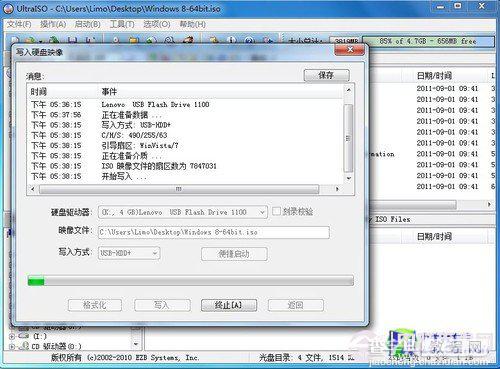
Task: Click the message log scroll-left arrow
Action: 33,189
